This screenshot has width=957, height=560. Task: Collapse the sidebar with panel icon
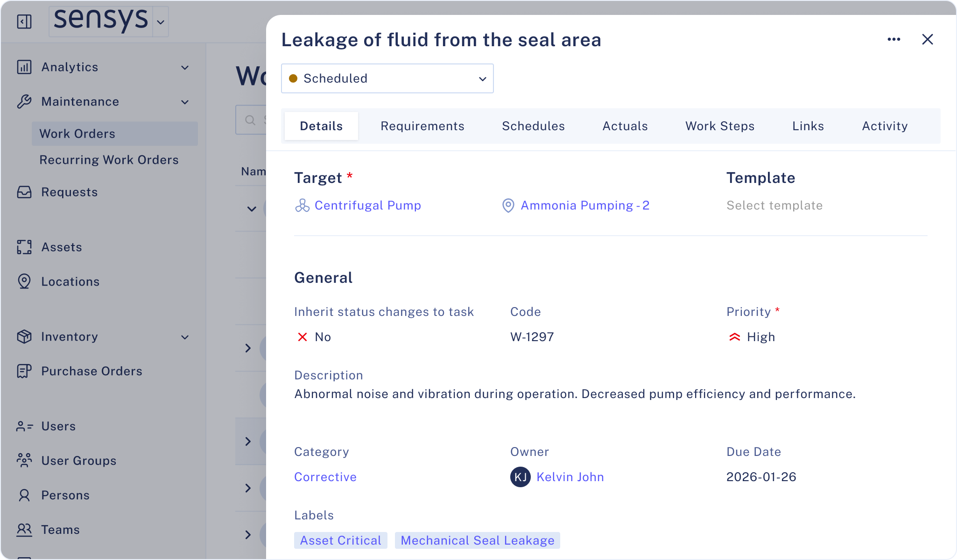pyautogui.click(x=24, y=21)
